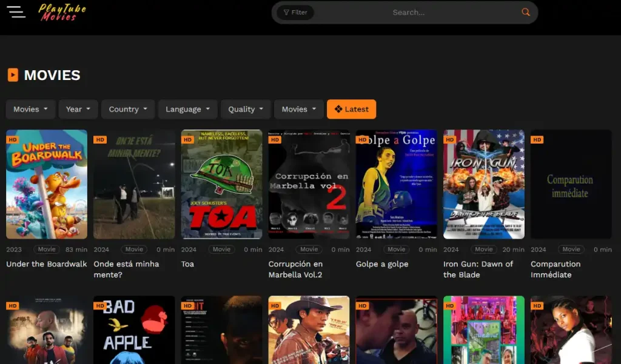Click the 2023 year text
The width and height of the screenshot is (621, 364).
pyautogui.click(x=14, y=250)
